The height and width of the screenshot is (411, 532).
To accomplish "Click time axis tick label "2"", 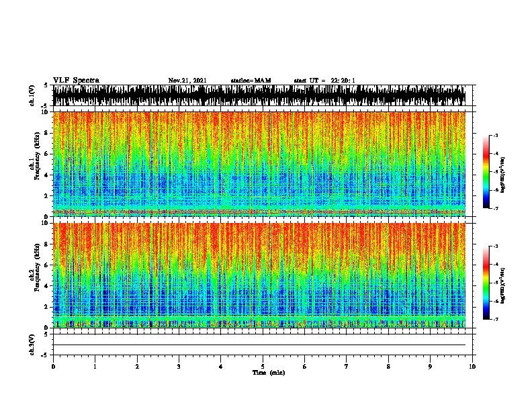I will pyautogui.click(x=137, y=367).
